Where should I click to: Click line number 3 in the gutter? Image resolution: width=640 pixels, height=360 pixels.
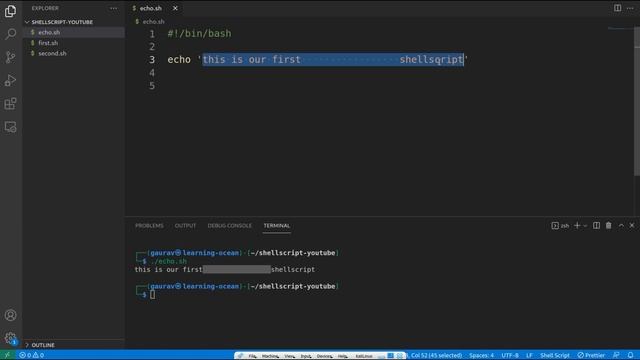pyautogui.click(x=152, y=60)
